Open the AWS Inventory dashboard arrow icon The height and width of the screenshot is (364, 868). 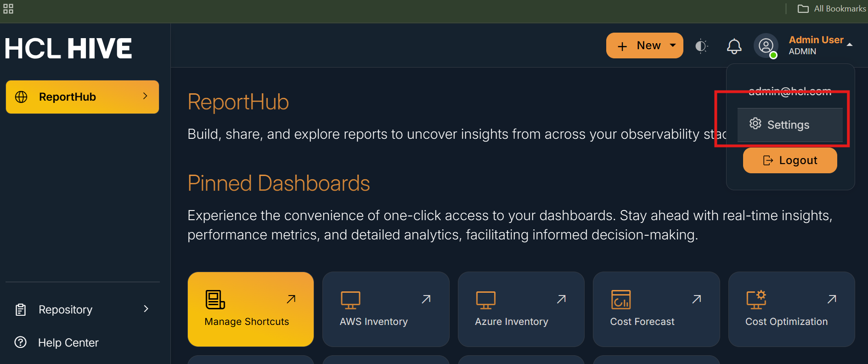tap(426, 299)
